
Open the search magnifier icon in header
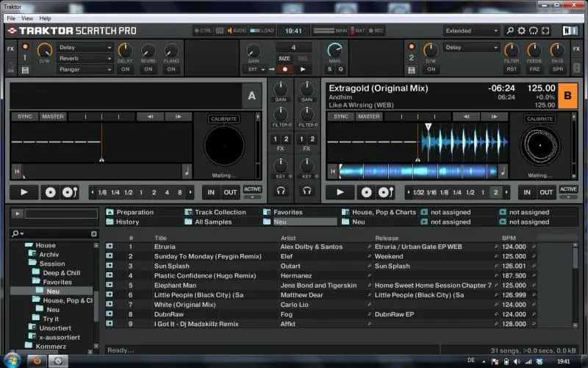click(x=510, y=31)
